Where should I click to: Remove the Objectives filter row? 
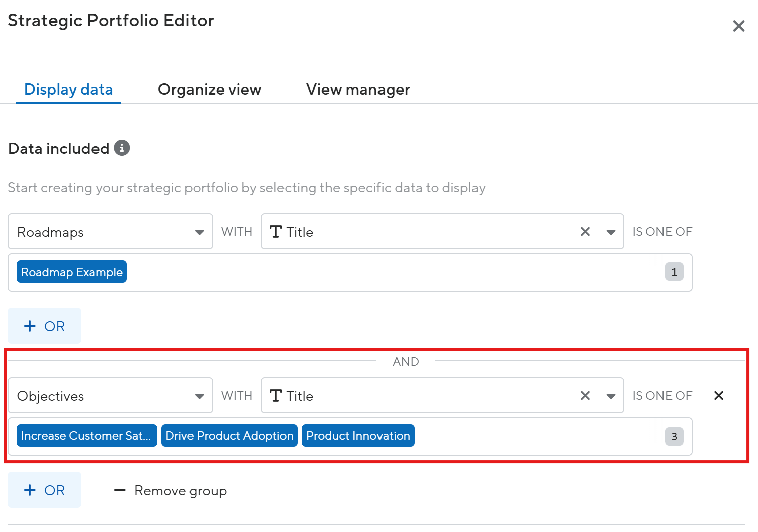(x=718, y=396)
